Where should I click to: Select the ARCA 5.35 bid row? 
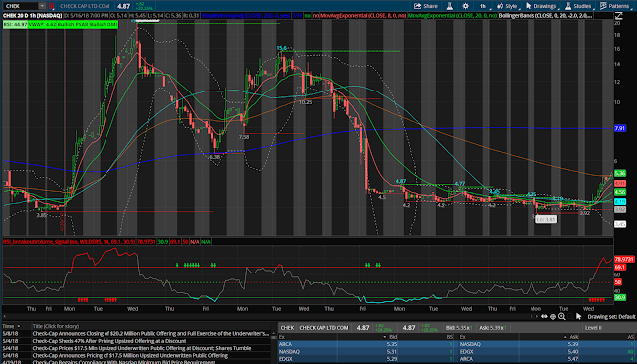tap(365, 344)
